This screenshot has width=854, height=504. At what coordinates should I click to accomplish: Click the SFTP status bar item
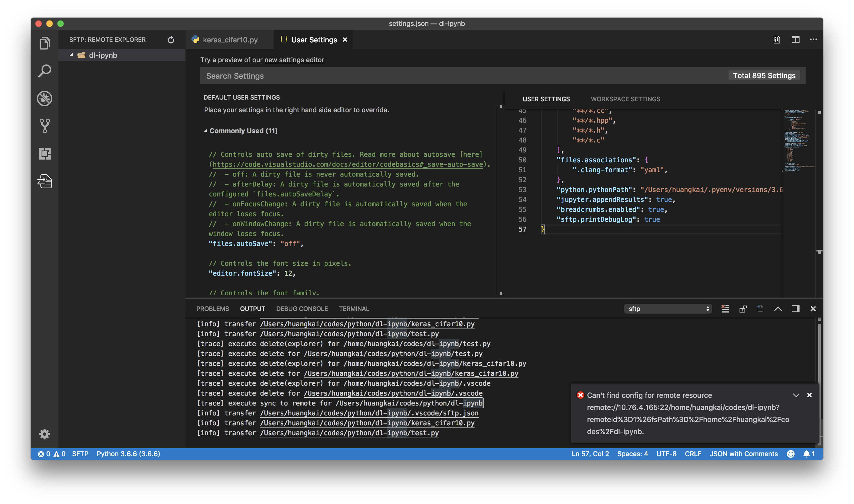coord(80,454)
